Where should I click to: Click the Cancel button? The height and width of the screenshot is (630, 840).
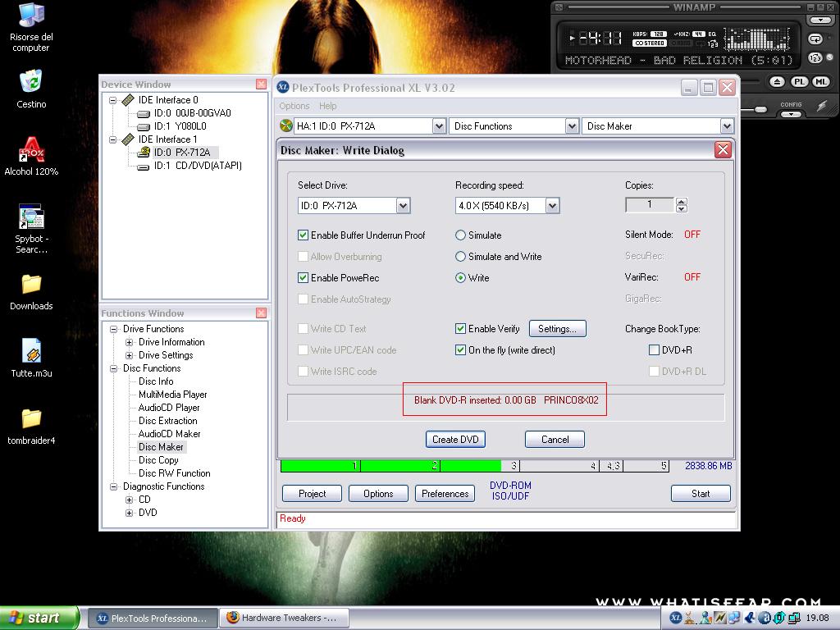coord(555,440)
